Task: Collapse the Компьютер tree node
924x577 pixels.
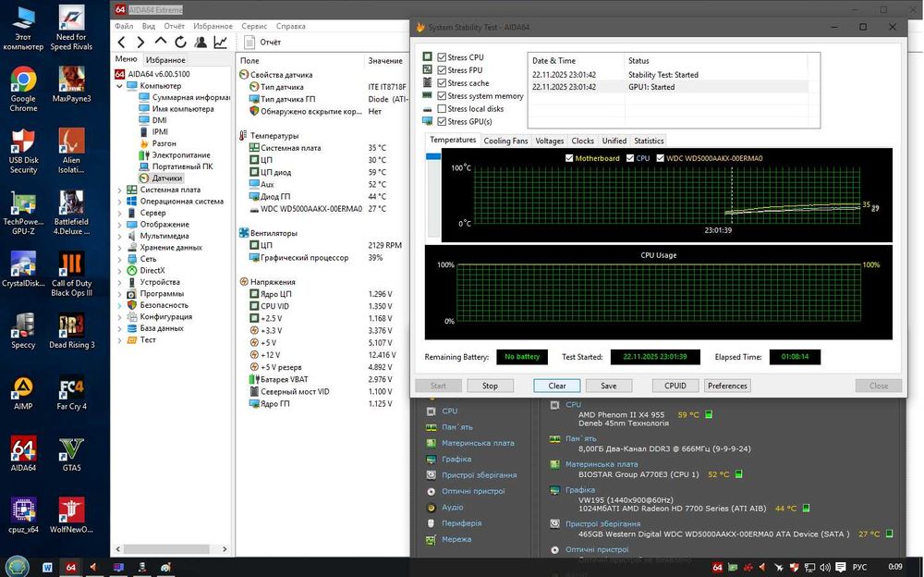Action: [x=119, y=86]
